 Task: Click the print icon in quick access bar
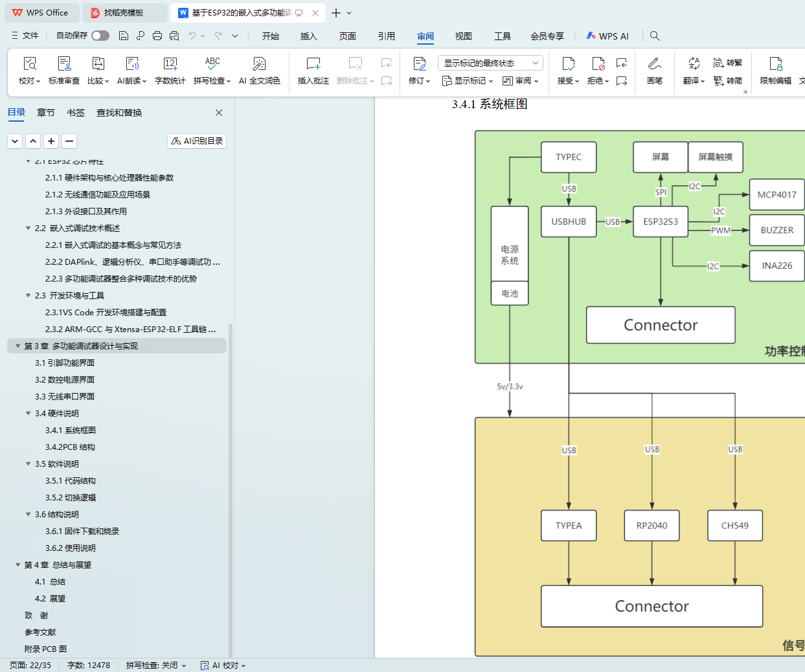(157, 36)
